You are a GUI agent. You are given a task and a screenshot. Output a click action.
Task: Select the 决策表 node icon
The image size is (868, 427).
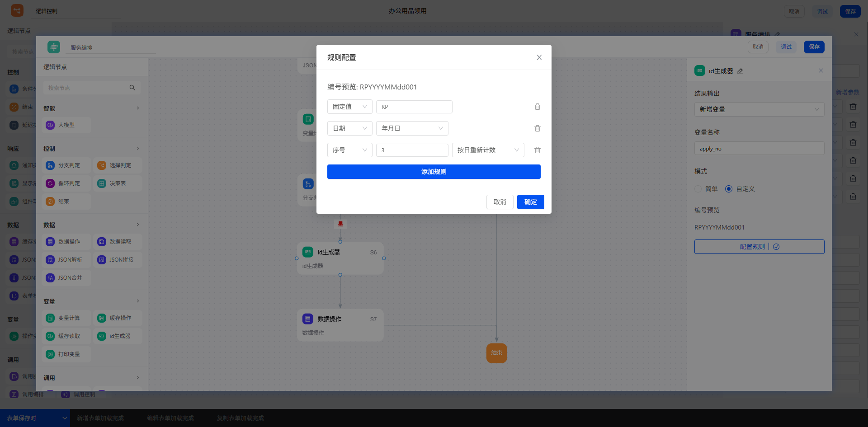[102, 183]
